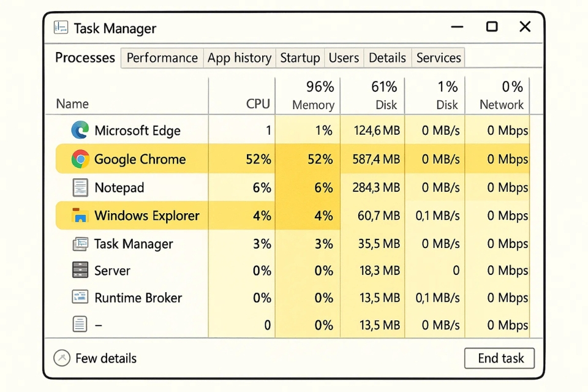Viewport: 588px width, 392px height.
Task: Sort processes by Name column header
Action: [x=72, y=104]
